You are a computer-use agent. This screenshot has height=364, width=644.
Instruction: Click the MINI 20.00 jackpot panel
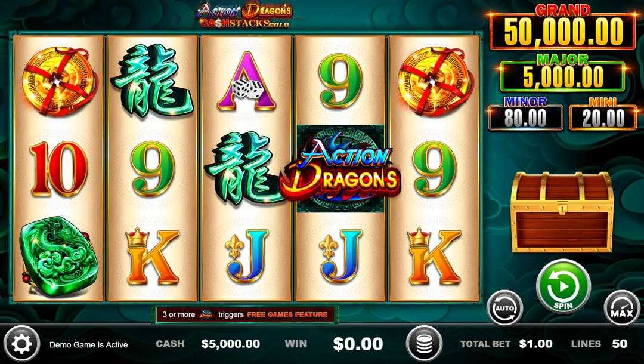(603, 114)
